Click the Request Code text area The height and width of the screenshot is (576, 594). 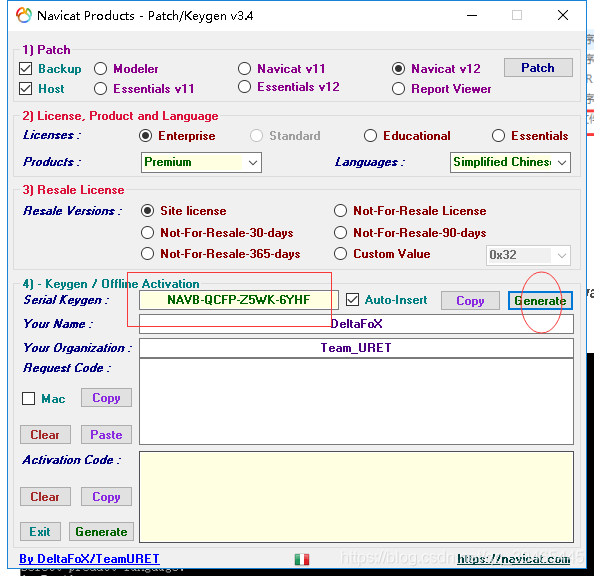tap(356, 402)
